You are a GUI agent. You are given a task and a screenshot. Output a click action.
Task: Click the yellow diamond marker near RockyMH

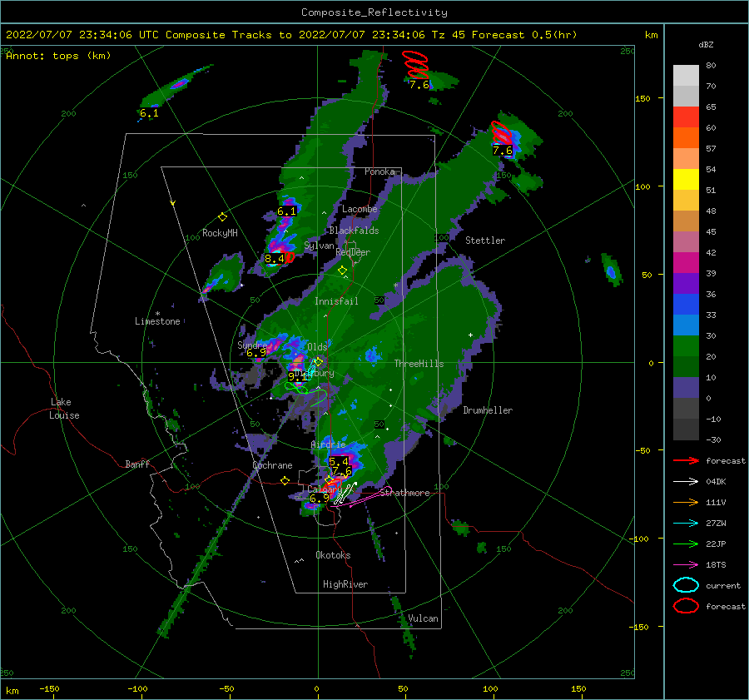point(222,217)
